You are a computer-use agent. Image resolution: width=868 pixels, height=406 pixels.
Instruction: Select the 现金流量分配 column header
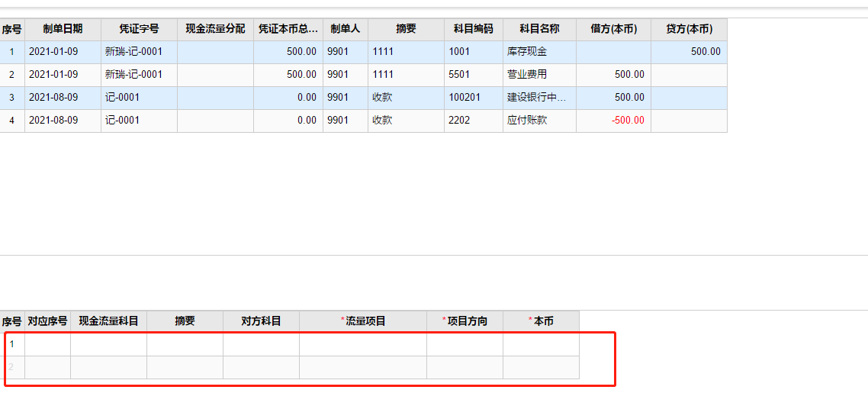point(215,29)
